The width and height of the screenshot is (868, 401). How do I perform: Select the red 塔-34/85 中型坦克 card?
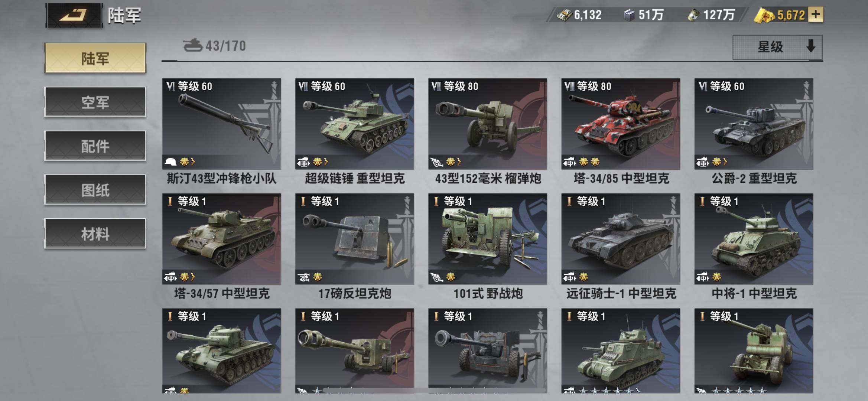(621, 132)
